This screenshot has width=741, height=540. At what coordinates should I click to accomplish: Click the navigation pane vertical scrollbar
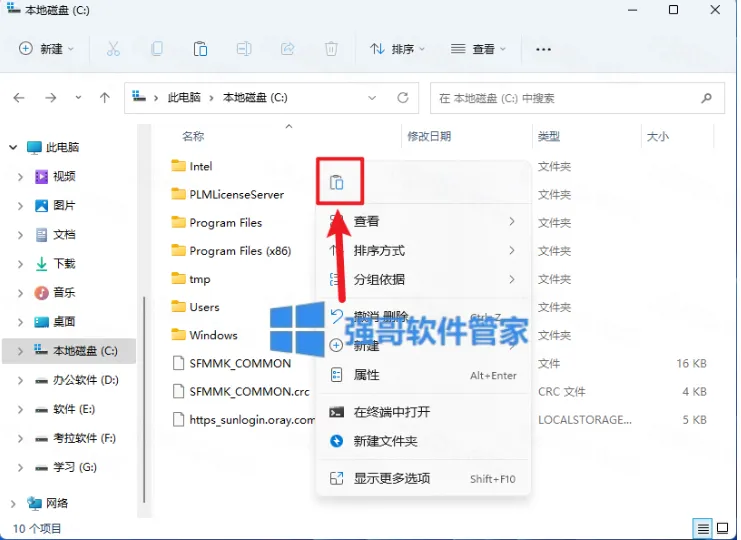tap(144, 399)
